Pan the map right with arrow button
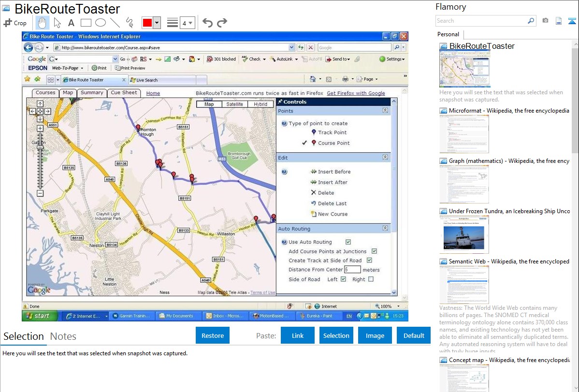579x392 pixels. click(x=48, y=111)
